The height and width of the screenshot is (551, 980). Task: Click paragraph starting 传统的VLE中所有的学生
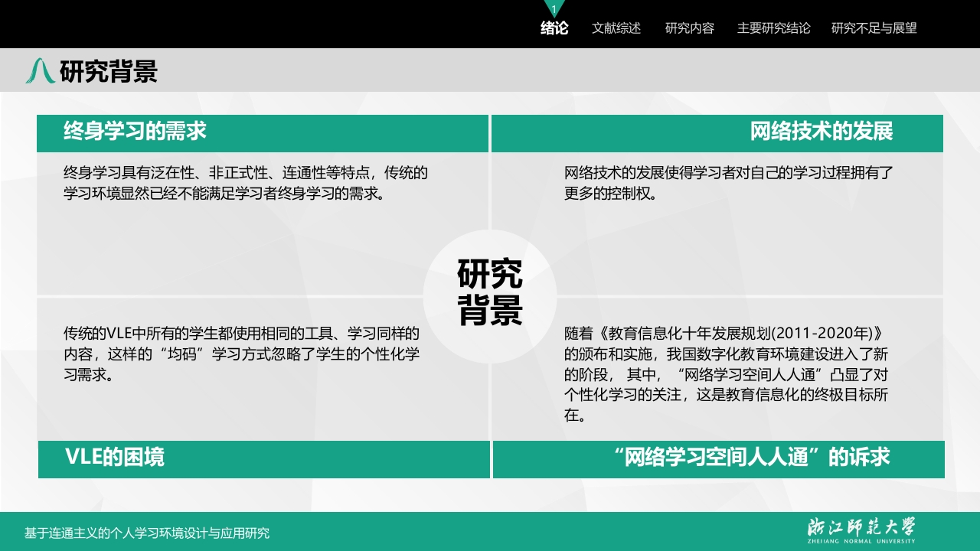243,354
